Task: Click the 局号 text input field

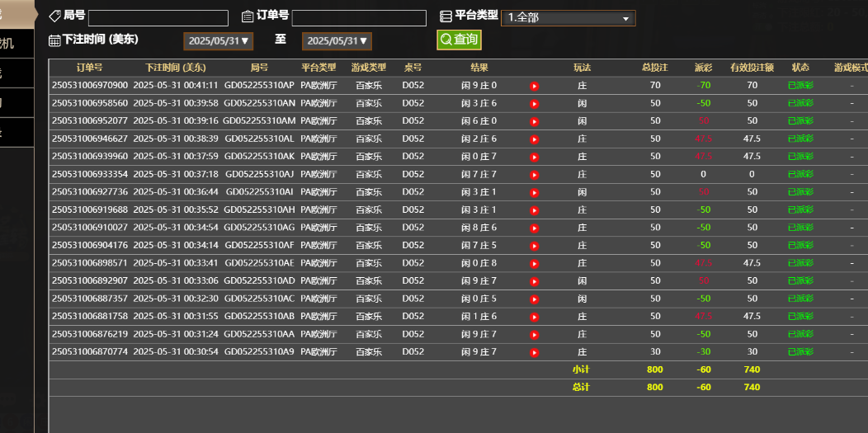Action: pos(158,18)
